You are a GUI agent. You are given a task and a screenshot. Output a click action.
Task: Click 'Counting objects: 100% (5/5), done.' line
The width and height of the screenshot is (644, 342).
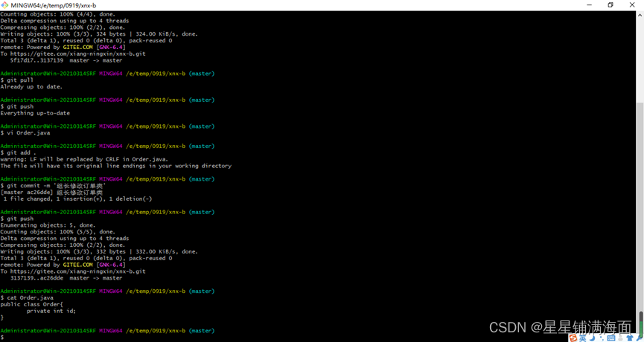pyautogui.click(x=57, y=232)
